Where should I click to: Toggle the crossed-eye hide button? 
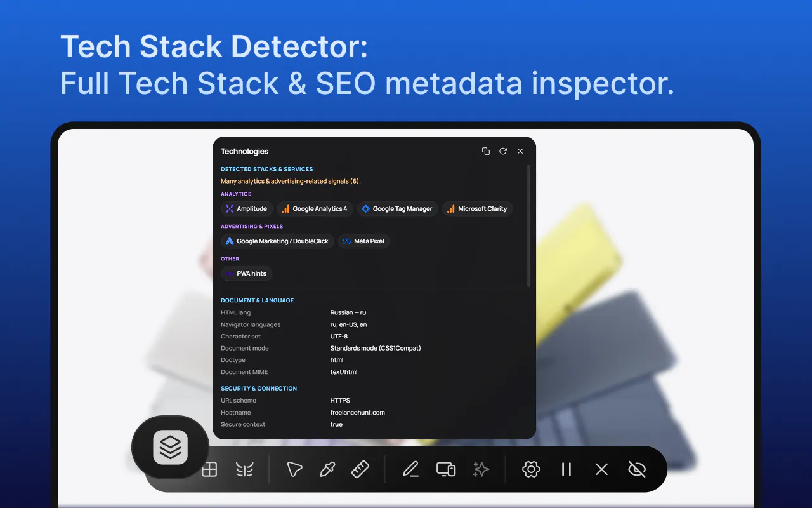(x=636, y=469)
